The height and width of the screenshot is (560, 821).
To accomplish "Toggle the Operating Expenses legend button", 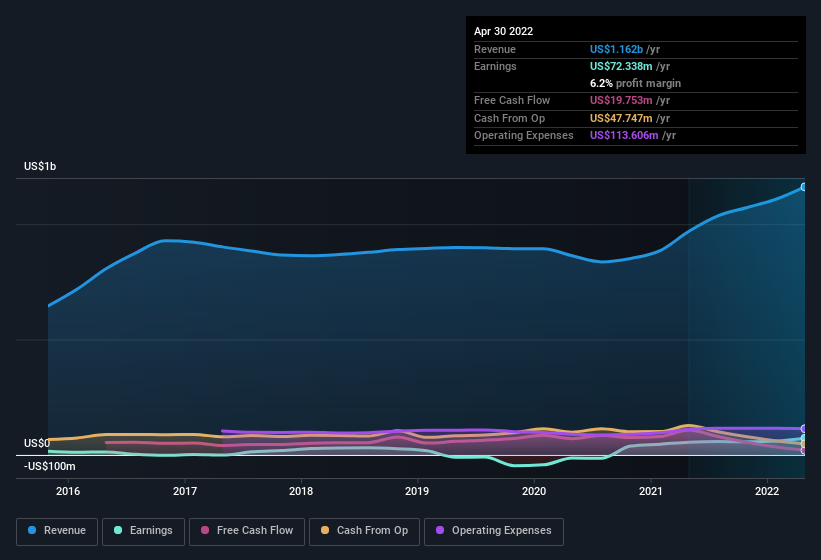I will pos(494,531).
